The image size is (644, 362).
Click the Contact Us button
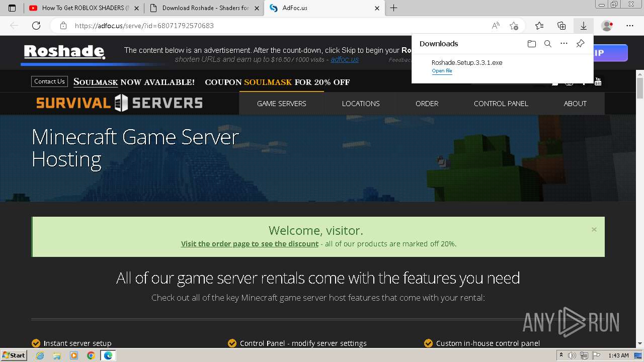(x=49, y=81)
